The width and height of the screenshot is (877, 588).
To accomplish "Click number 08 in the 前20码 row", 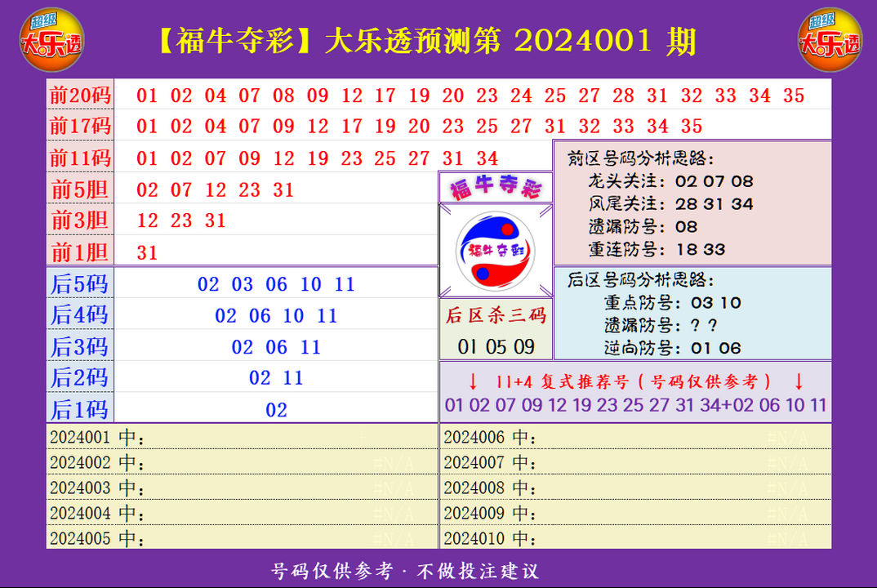I will click(x=283, y=96).
